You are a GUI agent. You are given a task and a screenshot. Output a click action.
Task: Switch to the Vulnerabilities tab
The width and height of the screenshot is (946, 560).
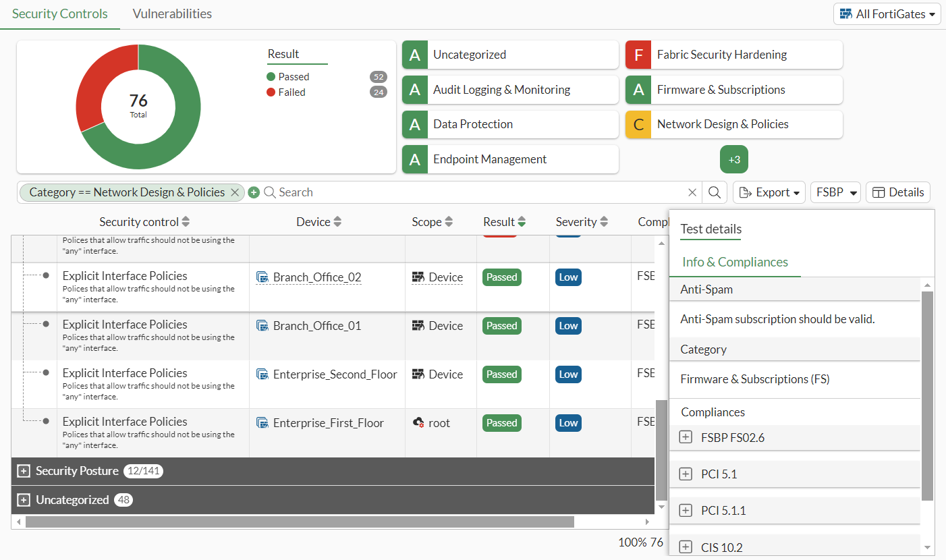[x=172, y=13]
